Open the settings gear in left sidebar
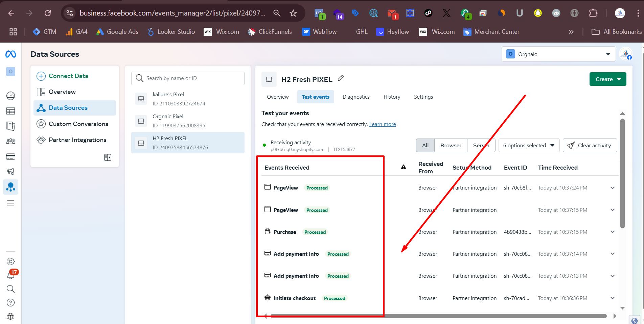The width and height of the screenshot is (644, 324). [x=11, y=261]
